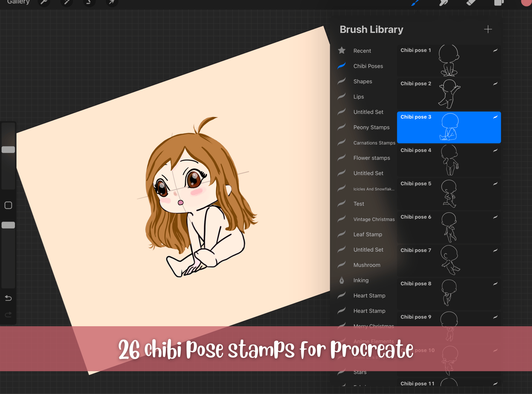532x394 pixels.
Task: Open the Adjustments magic wand menu
Action: (66, 2)
